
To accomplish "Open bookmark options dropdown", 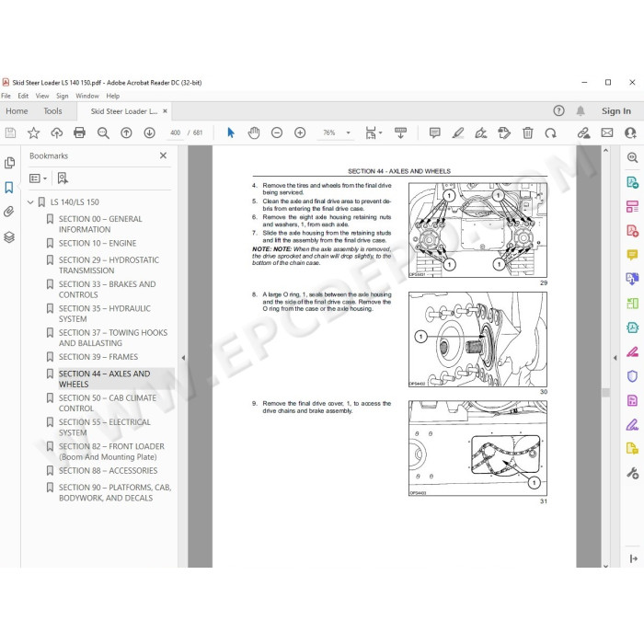I will click(x=39, y=178).
